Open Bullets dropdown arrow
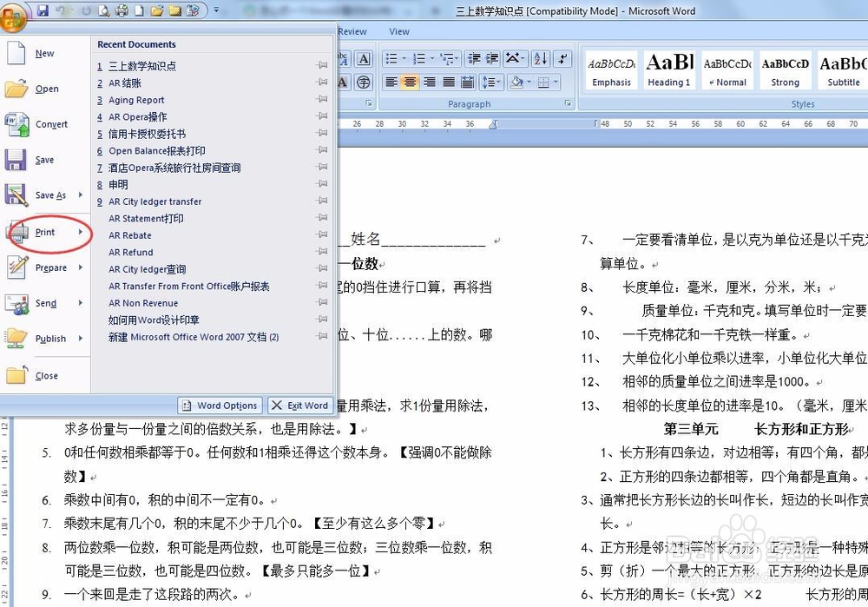The width and height of the screenshot is (868, 607). click(404, 58)
